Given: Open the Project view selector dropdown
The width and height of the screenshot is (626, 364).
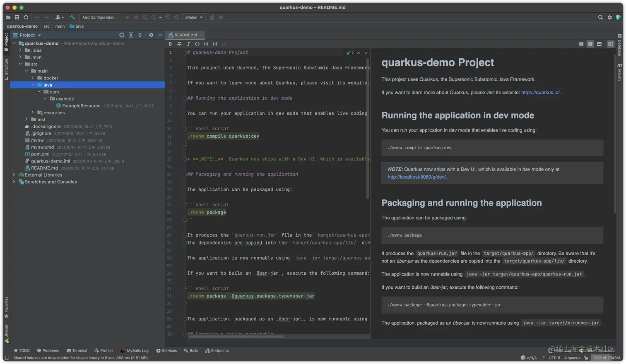Looking at the screenshot, I should (27, 35).
